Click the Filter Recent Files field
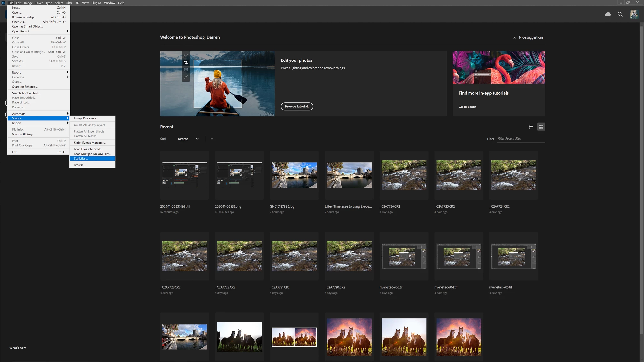 coord(520,139)
